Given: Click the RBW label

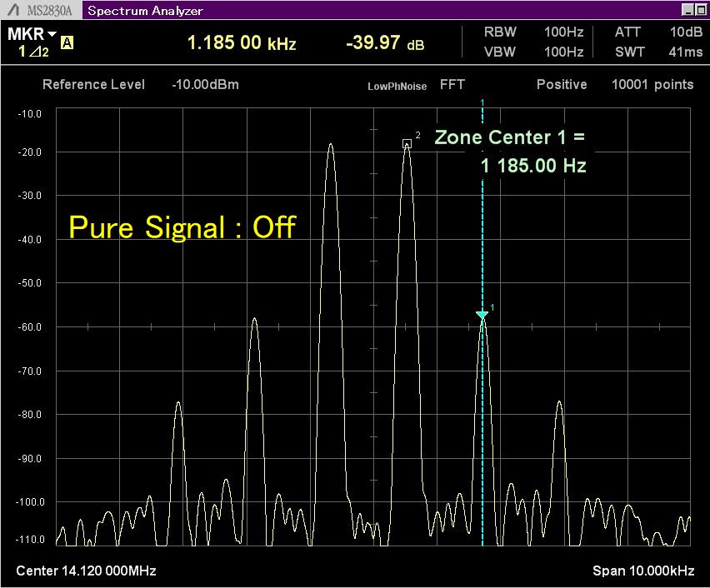Looking at the screenshot, I should click(500, 32).
